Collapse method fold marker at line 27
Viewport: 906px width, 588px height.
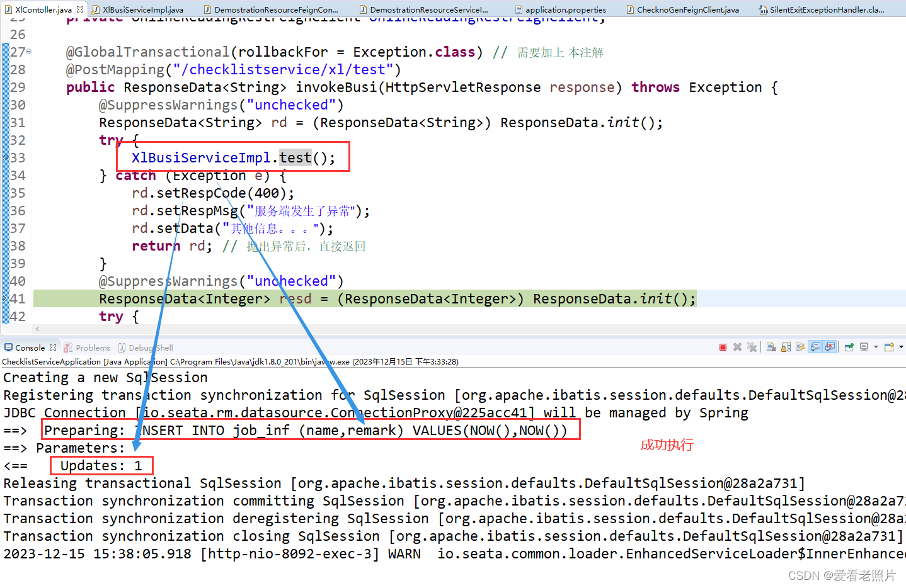(29, 52)
